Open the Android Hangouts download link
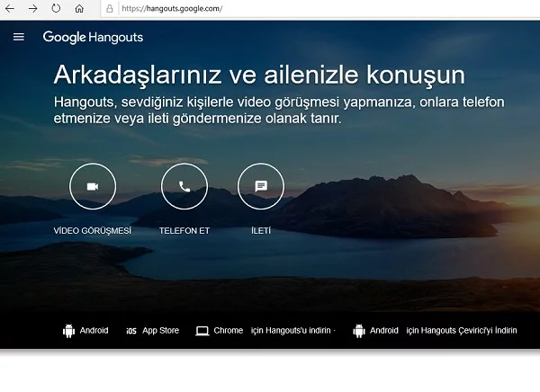540x392 pixels. click(94, 330)
